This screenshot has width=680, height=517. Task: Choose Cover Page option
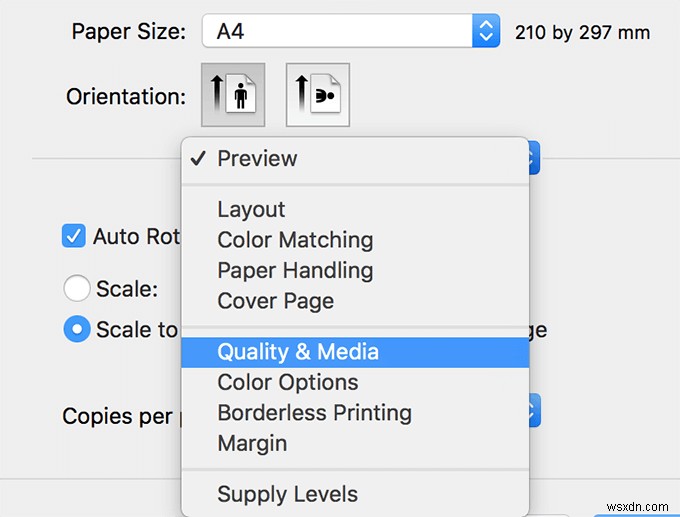tap(275, 301)
